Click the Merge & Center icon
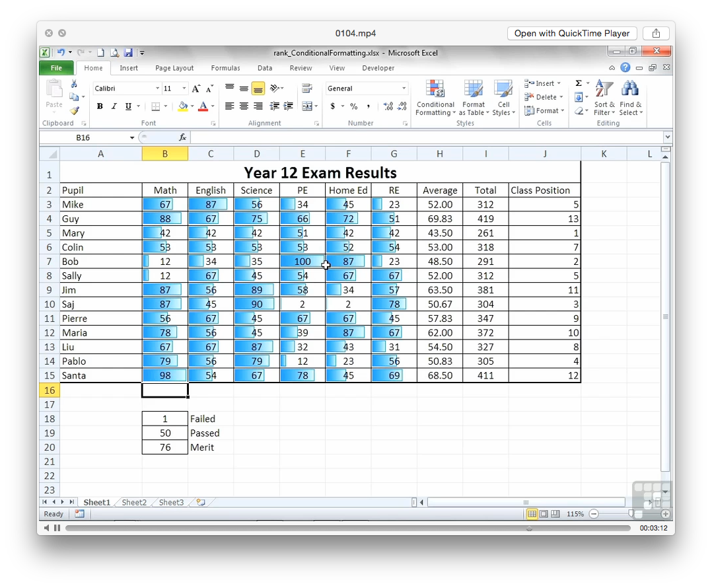This screenshot has width=712, height=588. [x=306, y=106]
